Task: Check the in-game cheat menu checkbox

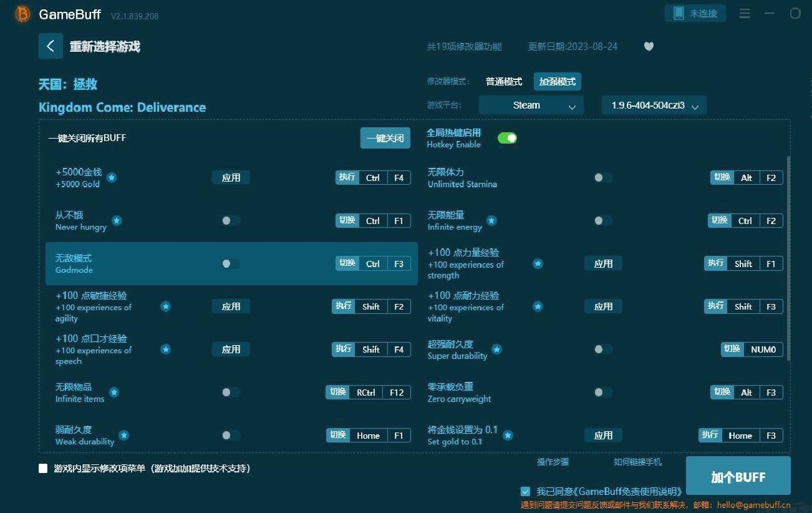Action: click(x=43, y=468)
